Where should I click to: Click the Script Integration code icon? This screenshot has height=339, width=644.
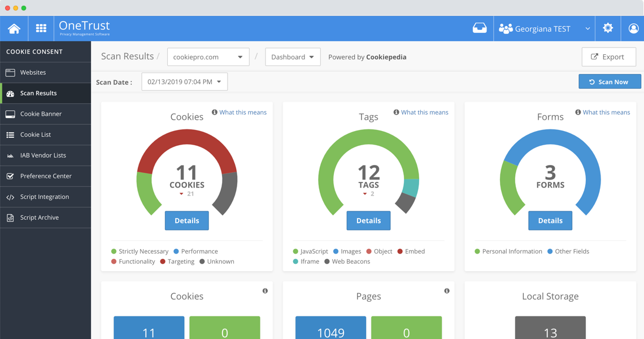(x=10, y=197)
